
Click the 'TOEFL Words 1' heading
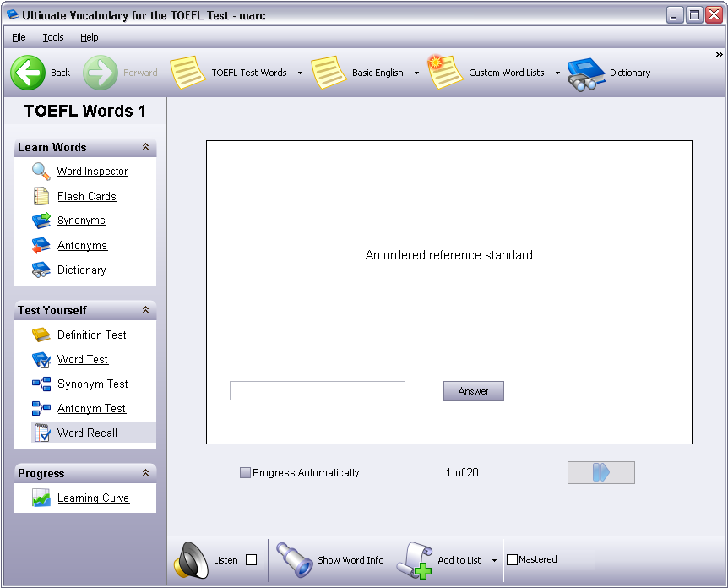(85, 111)
